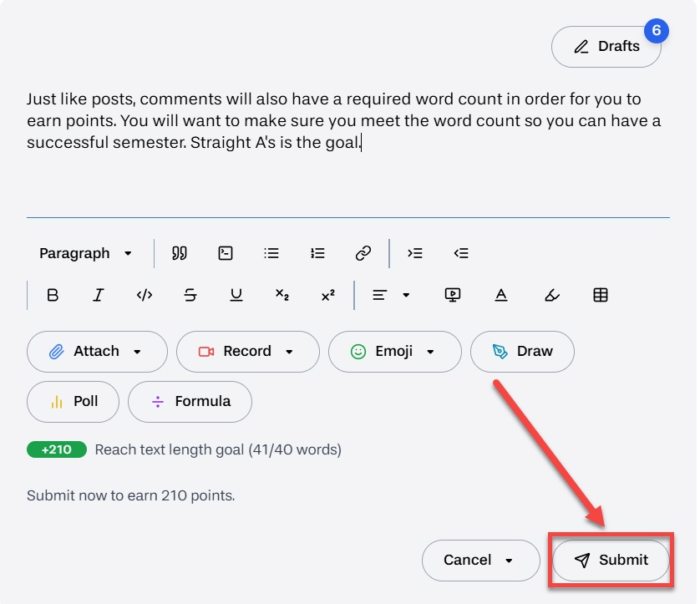
Task: Toggle underline formatting
Action: (236, 295)
